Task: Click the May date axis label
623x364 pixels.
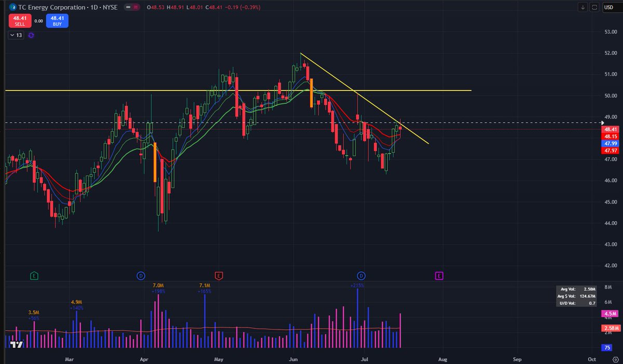Action: (219, 359)
